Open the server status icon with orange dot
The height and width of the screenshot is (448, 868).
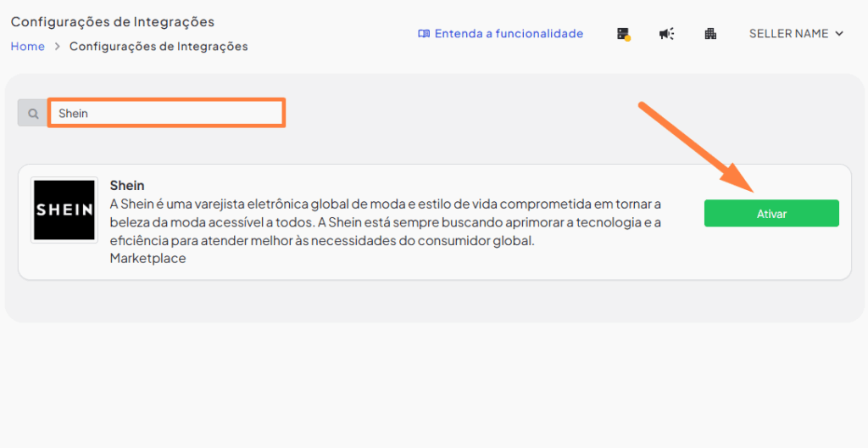pos(624,34)
